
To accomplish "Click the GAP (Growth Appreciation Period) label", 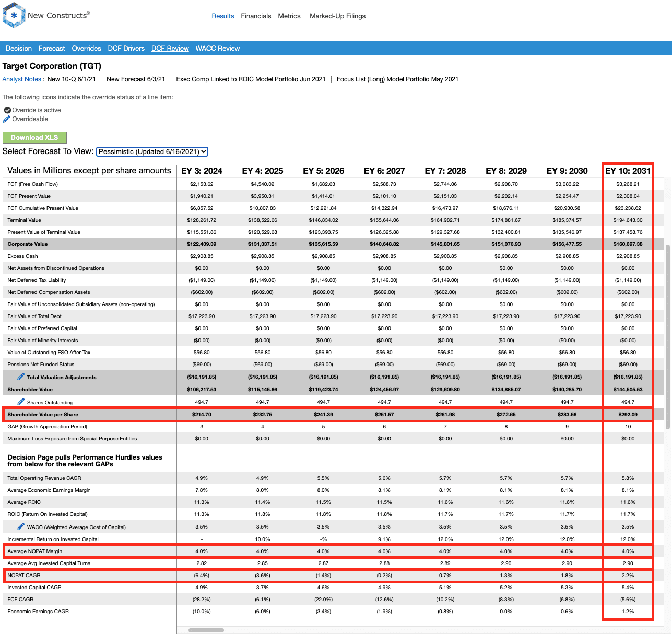I will 48,427.
